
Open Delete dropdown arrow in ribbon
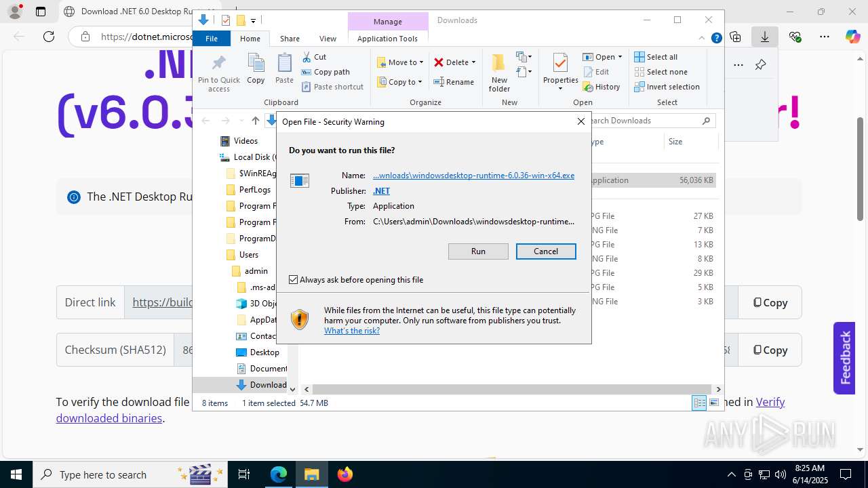coord(473,62)
